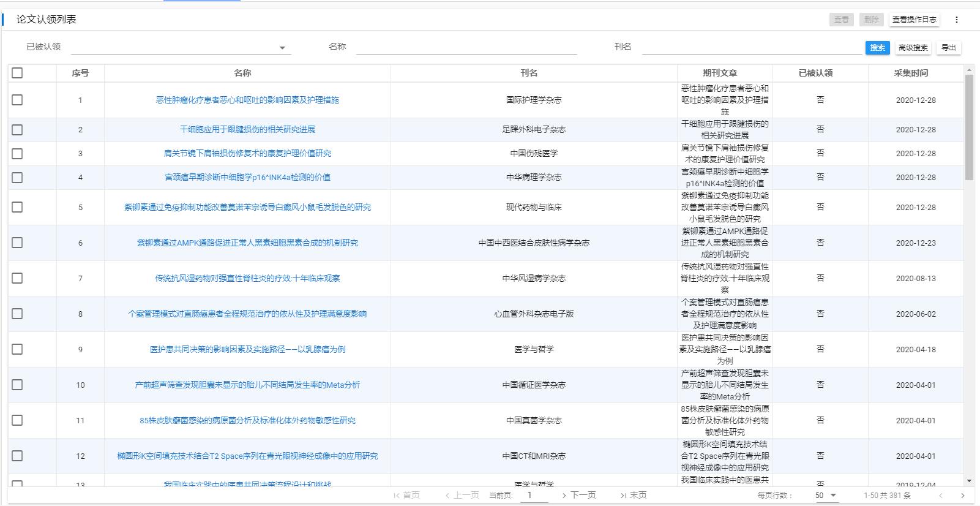Click 查看操作日志 button
Image resolution: width=980 pixels, height=506 pixels.
tap(914, 20)
